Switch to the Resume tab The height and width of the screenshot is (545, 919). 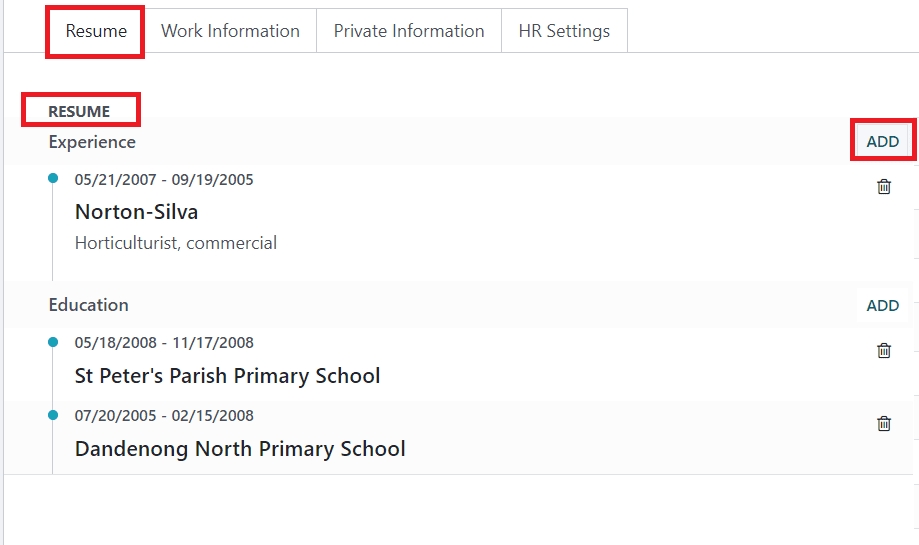(x=96, y=31)
